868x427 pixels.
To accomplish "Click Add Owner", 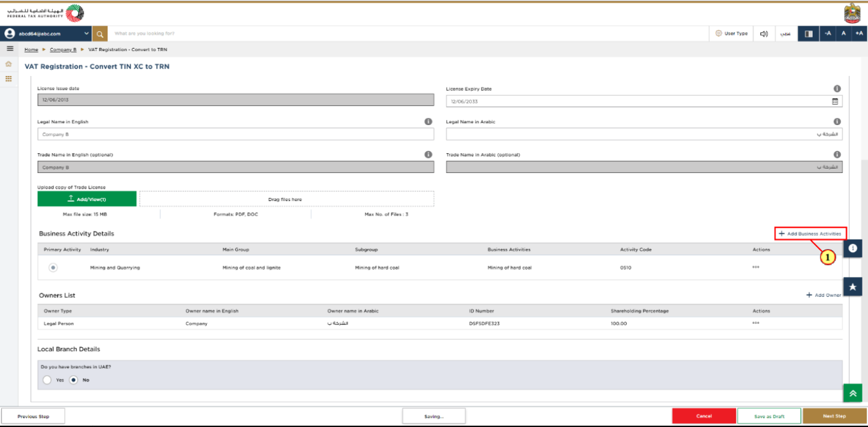I will (823, 295).
